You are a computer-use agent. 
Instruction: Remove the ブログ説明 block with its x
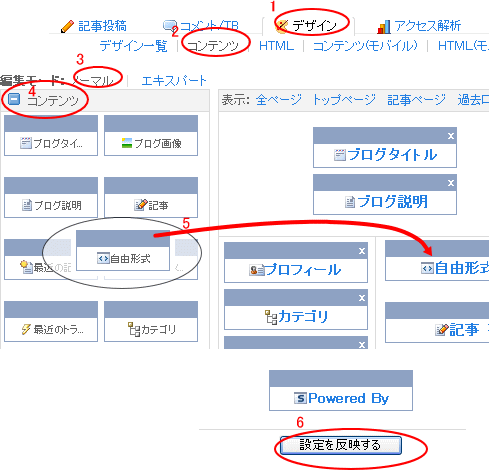pyautogui.click(x=451, y=183)
